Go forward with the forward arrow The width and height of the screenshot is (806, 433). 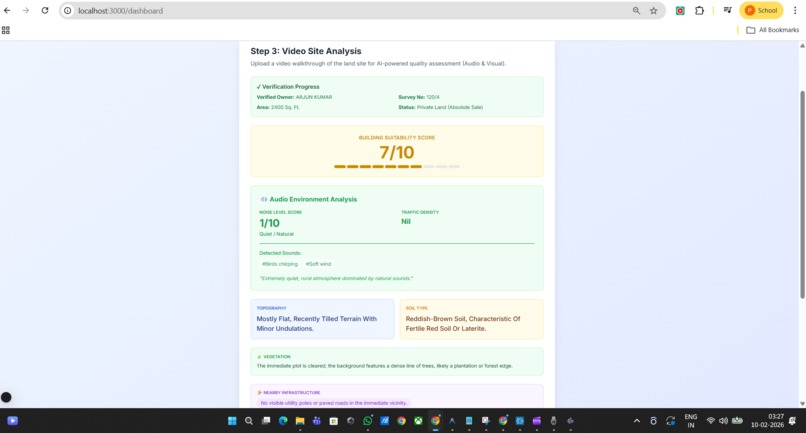[x=26, y=10]
